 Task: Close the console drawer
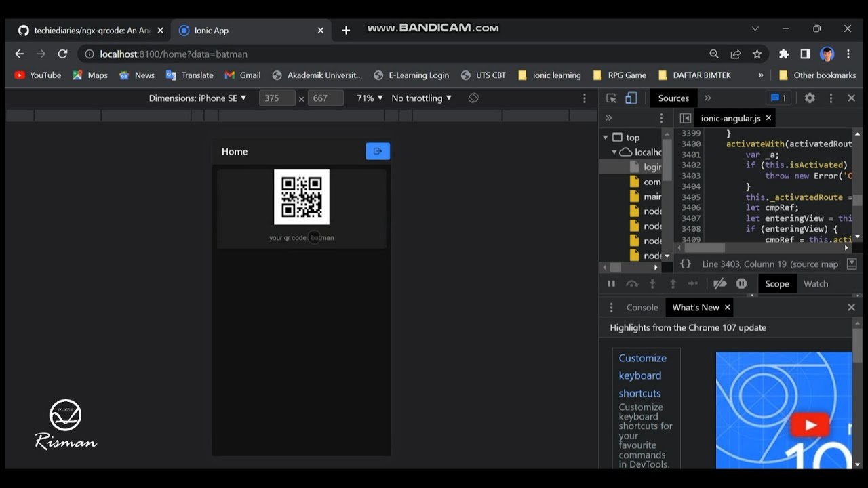[x=852, y=308]
